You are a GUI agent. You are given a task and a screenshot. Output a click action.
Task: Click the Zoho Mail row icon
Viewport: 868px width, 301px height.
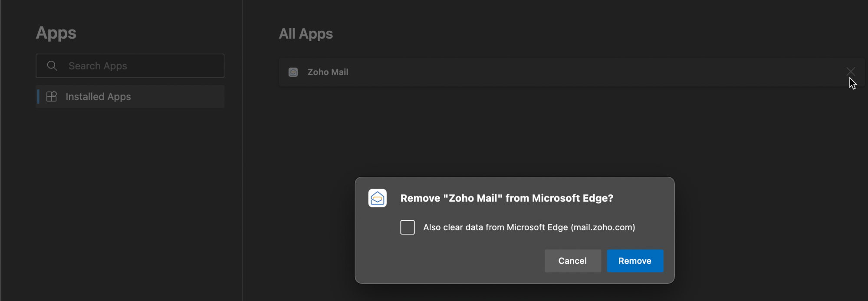click(293, 72)
